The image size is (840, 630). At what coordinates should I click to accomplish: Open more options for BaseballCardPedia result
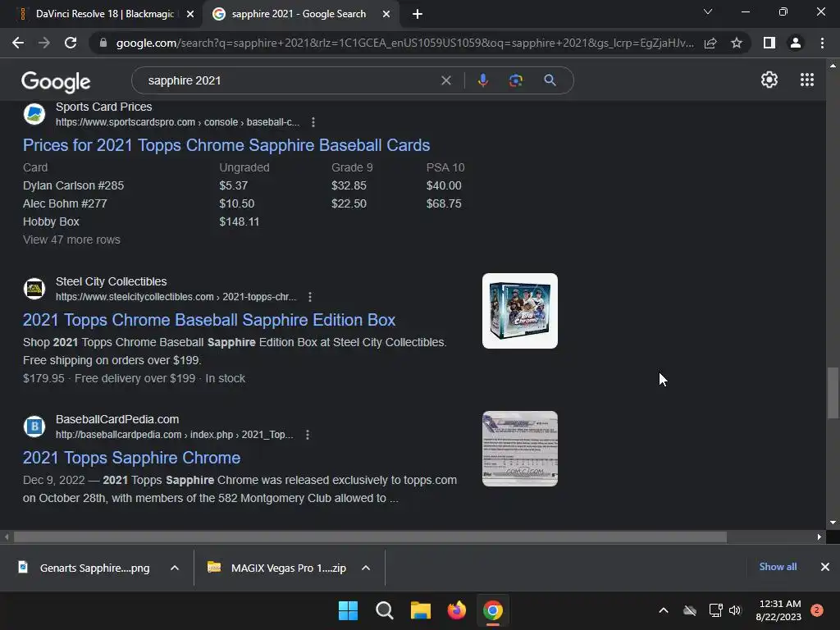(x=308, y=435)
